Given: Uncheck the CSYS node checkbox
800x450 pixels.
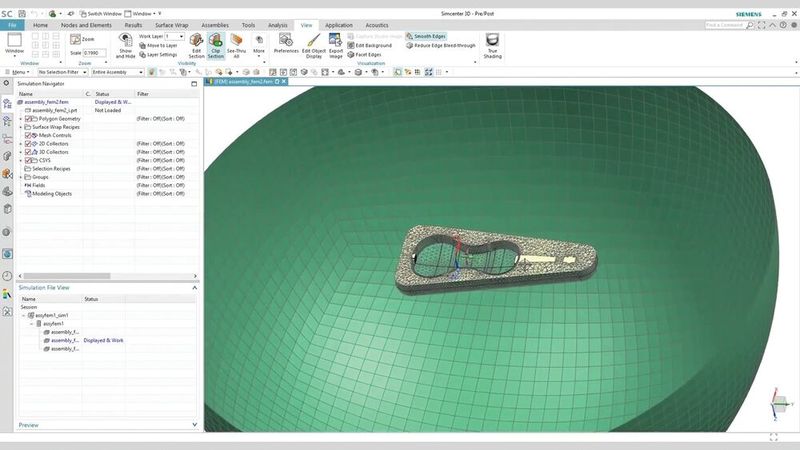Looking at the screenshot, I should point(28,160).
